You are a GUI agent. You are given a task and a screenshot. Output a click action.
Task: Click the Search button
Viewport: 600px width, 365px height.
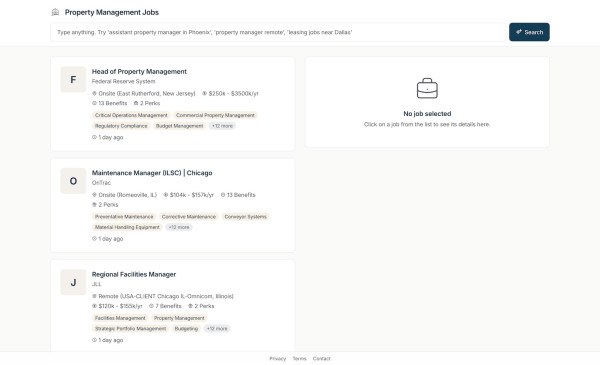(x=529, y=32)
